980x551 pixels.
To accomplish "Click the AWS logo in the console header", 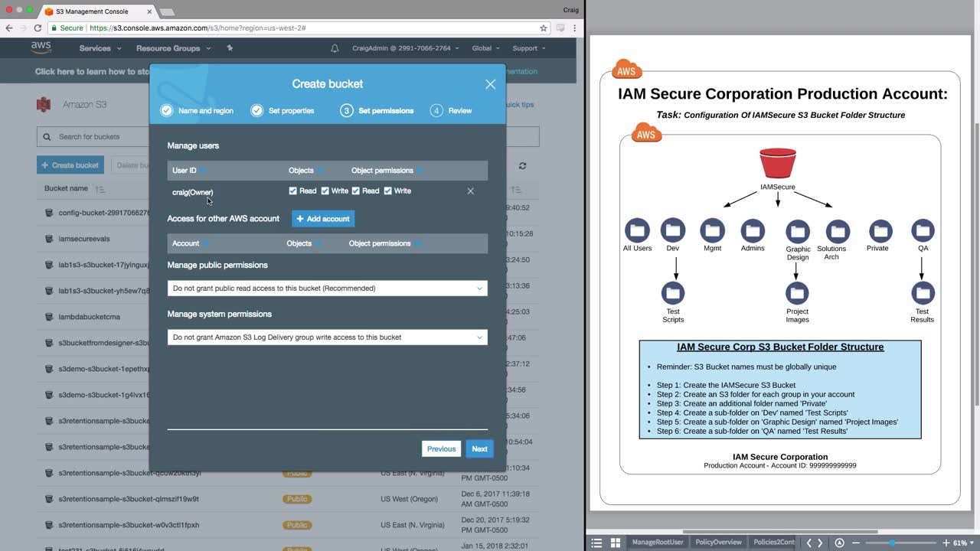I will tap(41, 47).
